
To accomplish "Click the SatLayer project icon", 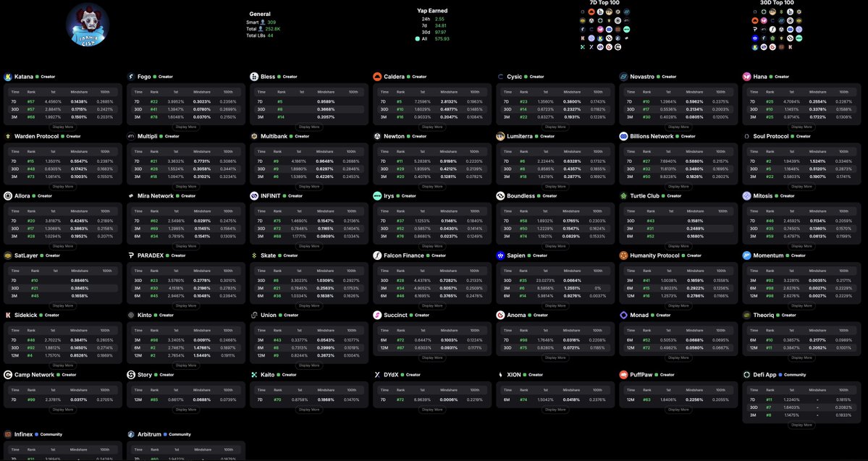I will click(8, 255).
